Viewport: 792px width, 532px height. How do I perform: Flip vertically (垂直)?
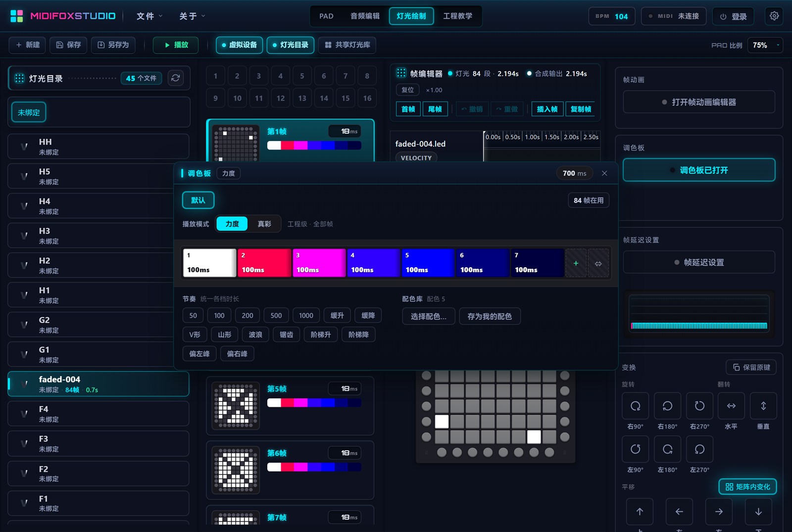tap(763, 406)
